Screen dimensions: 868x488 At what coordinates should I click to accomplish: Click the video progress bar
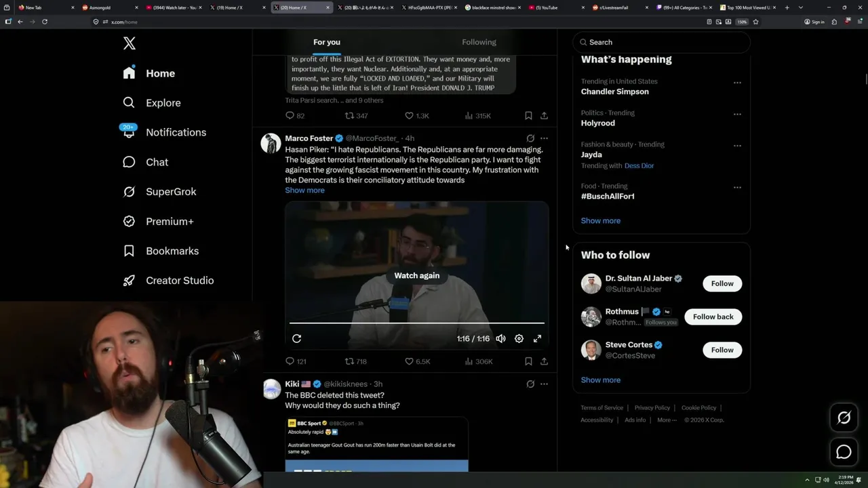pyautogui.click(x=417, y=323)
